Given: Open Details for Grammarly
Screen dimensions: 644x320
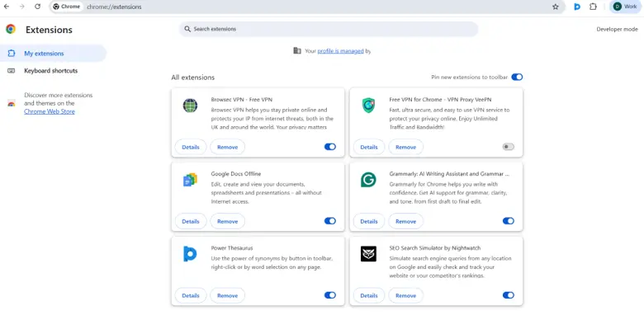Looking at the screenshot, I should click(x=369, y=221).
